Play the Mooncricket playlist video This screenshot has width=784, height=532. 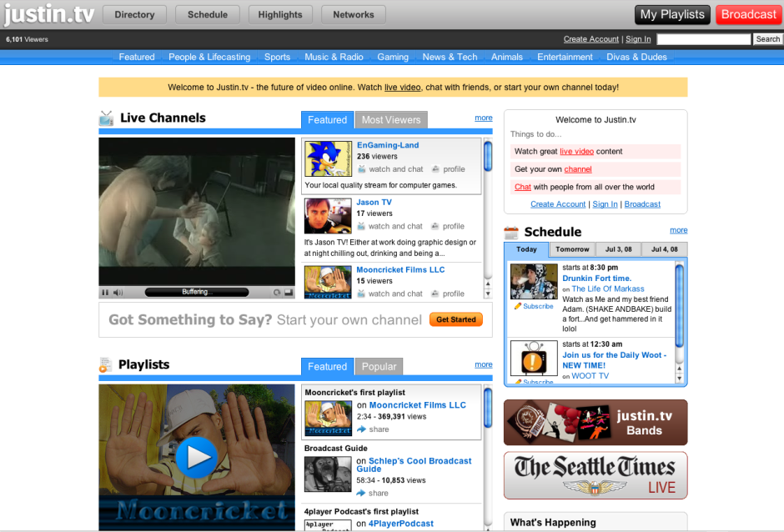pyautogui.click(x=196, y=457)
